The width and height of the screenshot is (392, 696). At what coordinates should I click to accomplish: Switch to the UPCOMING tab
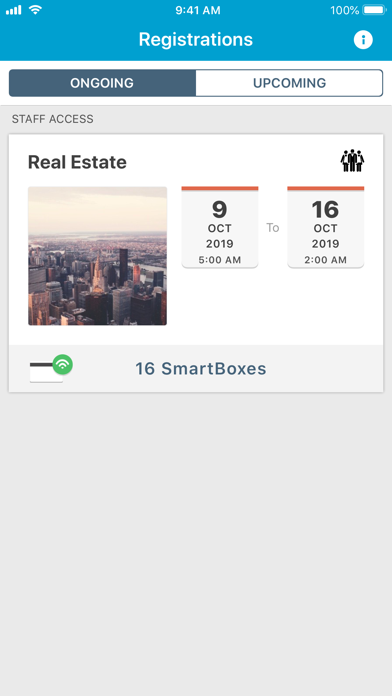pyautogui.click(x=289, y=83)
